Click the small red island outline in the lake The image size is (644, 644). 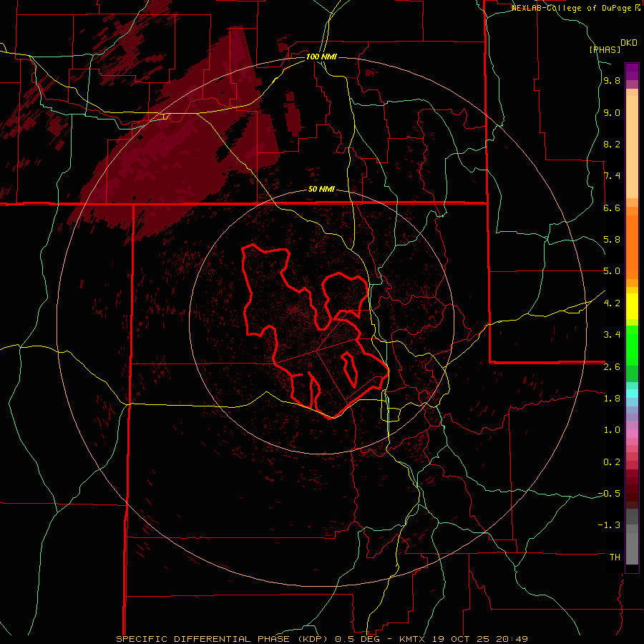point(349,369)
